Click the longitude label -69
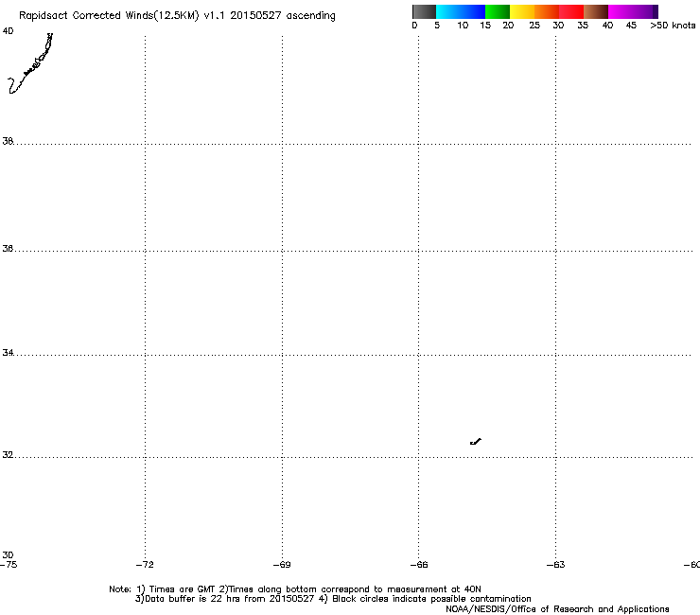 click(x=282, y=565)
